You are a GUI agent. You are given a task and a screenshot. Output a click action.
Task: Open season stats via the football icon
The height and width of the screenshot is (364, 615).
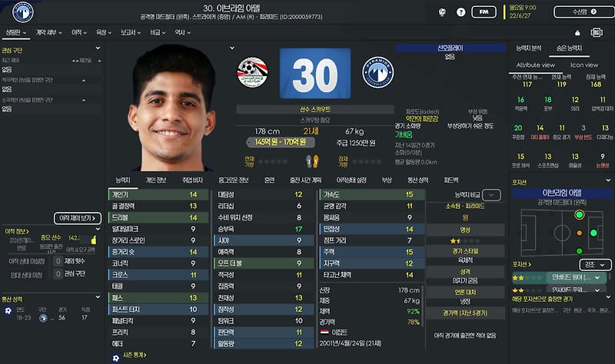(115, 358)
